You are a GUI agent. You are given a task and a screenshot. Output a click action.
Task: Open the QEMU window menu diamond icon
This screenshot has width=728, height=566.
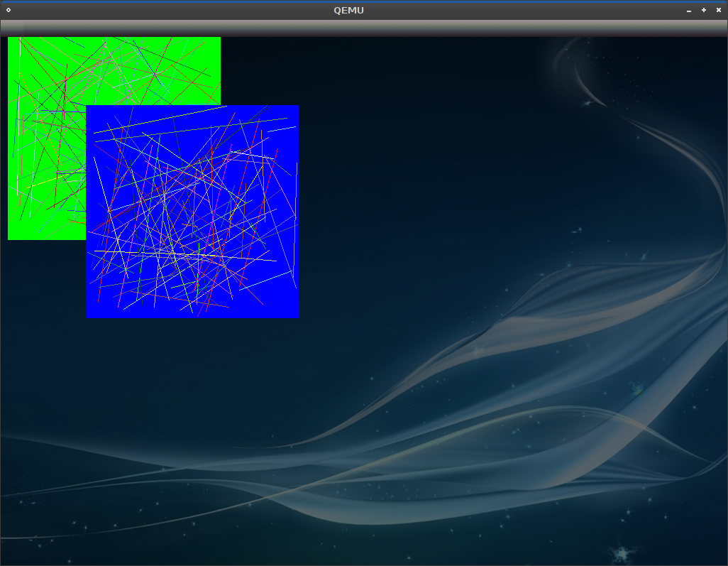(x=9, y=10)
